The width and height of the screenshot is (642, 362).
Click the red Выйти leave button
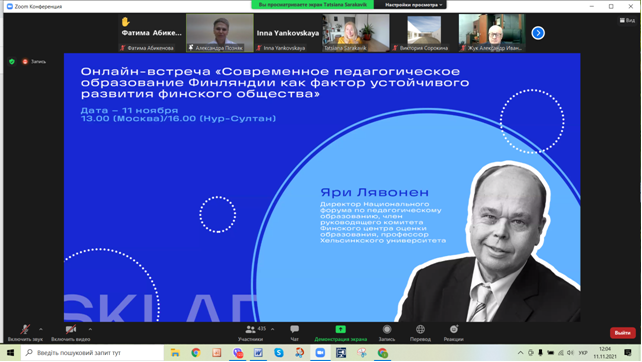click(x=622, y=333)
